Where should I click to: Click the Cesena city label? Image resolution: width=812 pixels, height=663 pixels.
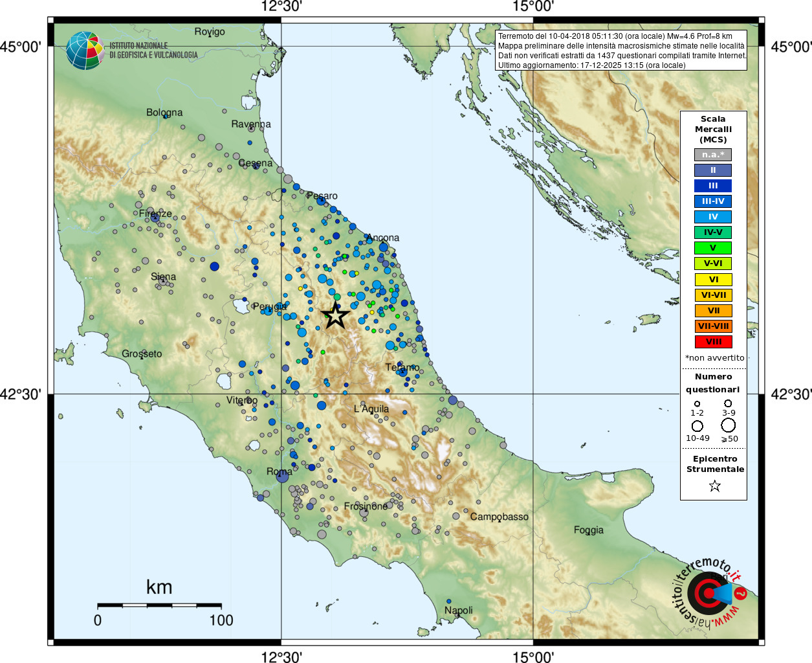pos(256,163)
